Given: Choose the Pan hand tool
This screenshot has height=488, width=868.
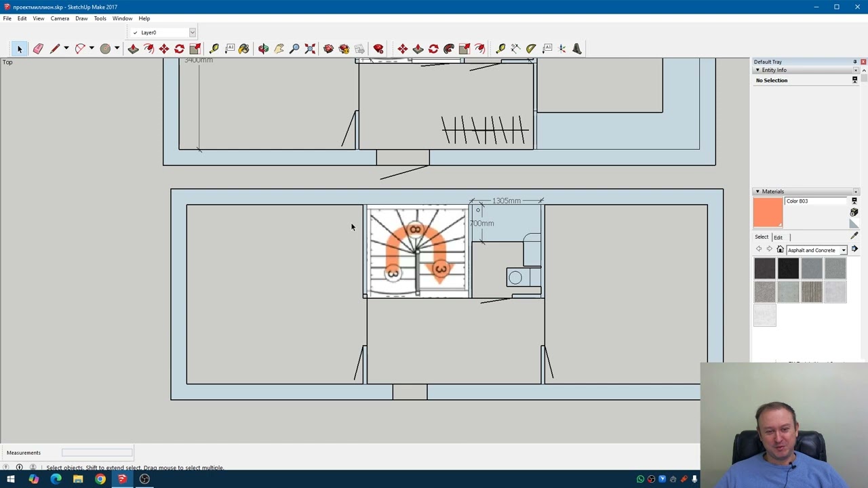Looking at the screenshot, I should [279, 49].
